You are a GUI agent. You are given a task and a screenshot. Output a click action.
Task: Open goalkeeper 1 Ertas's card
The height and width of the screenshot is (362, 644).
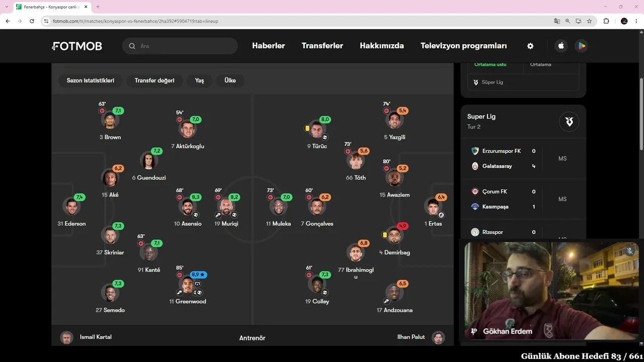[x=433, y=210]
